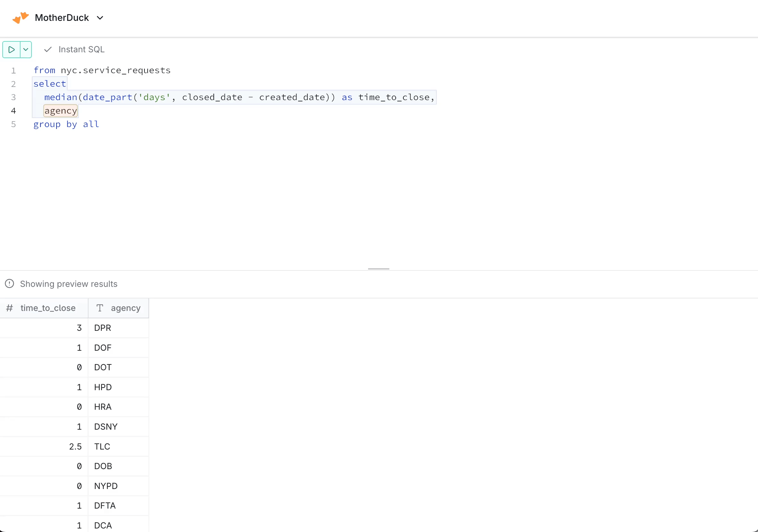The image size is (758, 532).
Task: Toggle the Instant SQL checkmark
Action: pyautogui.click(x=48, y=49)
